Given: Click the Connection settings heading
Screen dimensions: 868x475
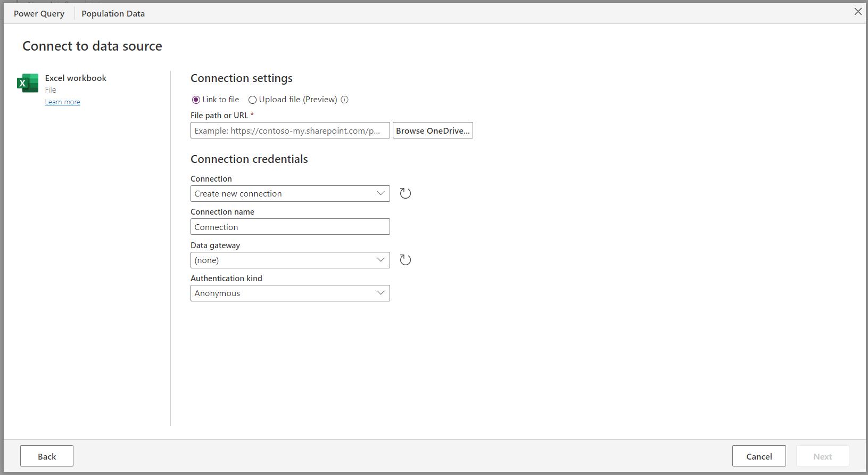Looking at the screenshot, I should [242, 78].
